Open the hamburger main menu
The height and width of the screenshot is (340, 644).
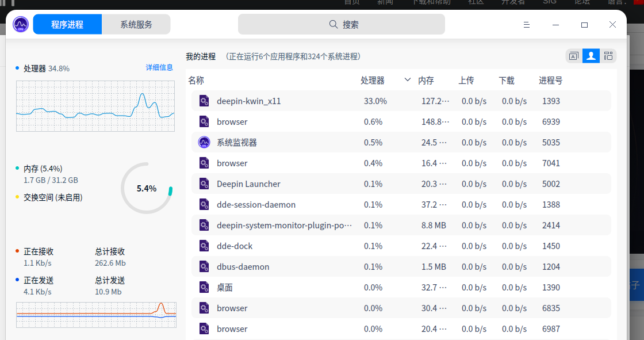coord(527,25)
